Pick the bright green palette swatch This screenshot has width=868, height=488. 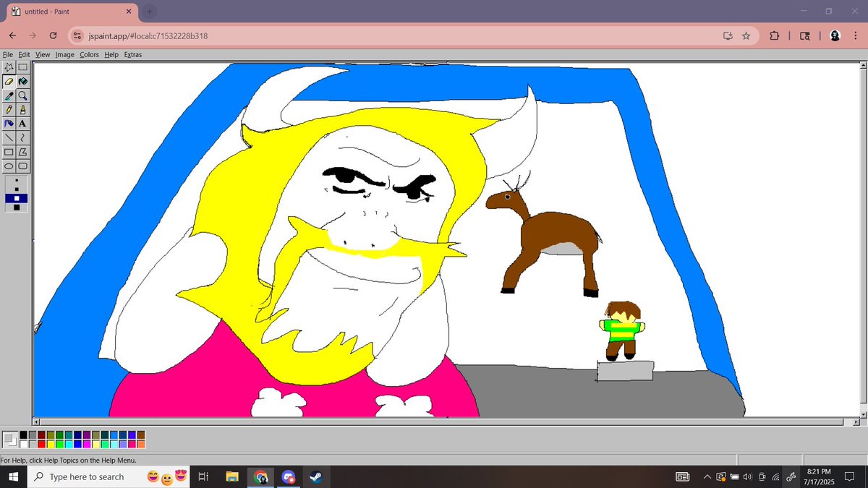click(x=59, y=445)
